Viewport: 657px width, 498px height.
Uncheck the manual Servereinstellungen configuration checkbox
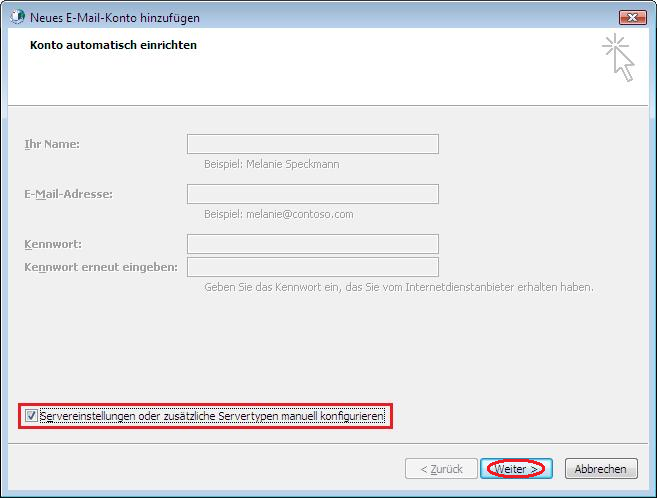(32, 416)
